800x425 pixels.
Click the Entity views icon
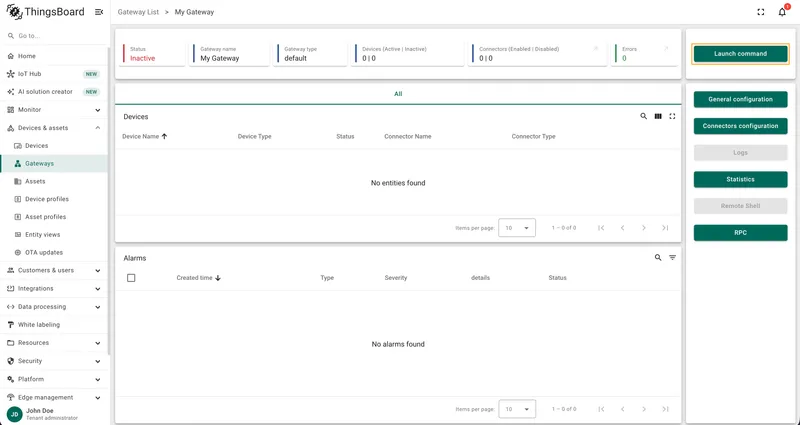(x=17, y=235)
